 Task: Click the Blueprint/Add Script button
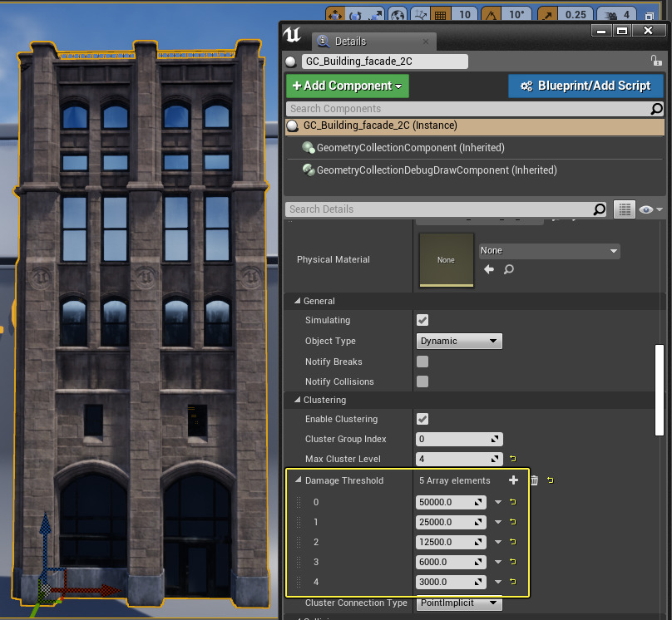[586, 86]
